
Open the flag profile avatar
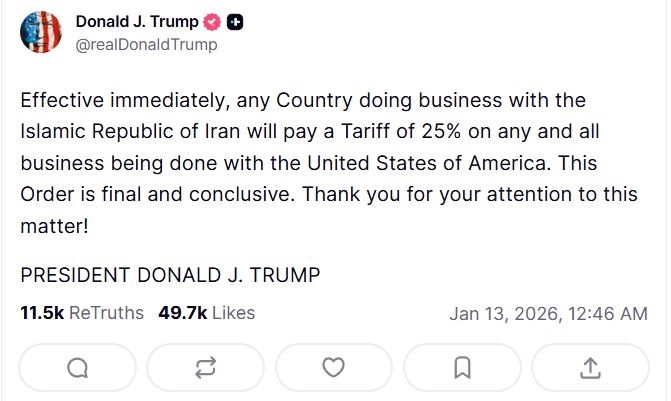tap(43, 33)
